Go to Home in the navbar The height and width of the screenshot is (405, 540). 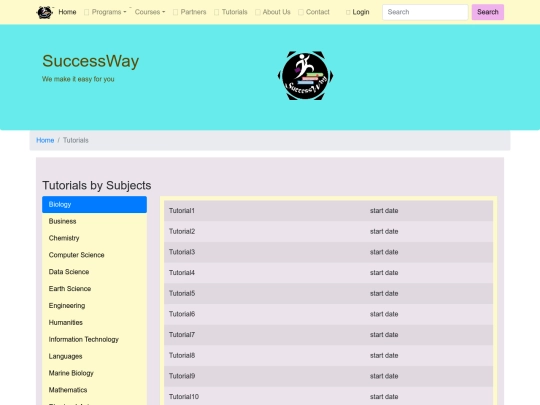[x=67, y=12]
